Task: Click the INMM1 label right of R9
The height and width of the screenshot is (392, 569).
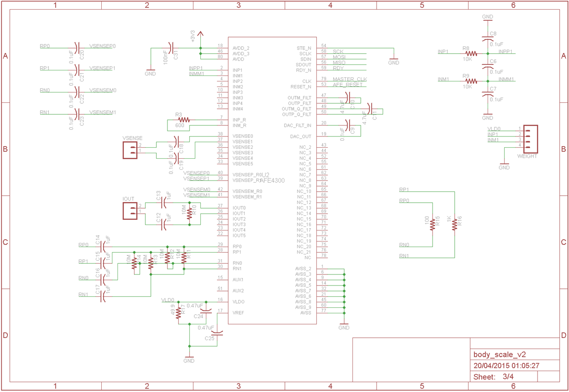Action: pyautogui.click(x=507, y=80)
